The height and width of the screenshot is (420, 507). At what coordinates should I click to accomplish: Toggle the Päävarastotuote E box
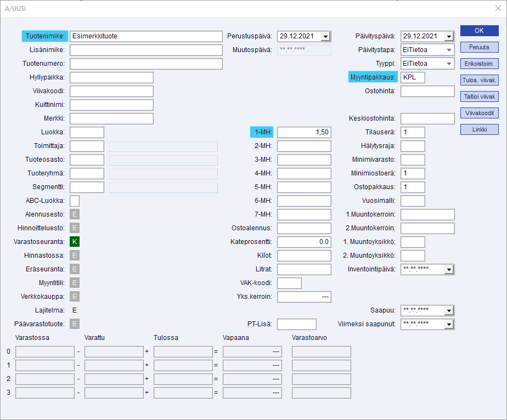(x=75, y=324)
